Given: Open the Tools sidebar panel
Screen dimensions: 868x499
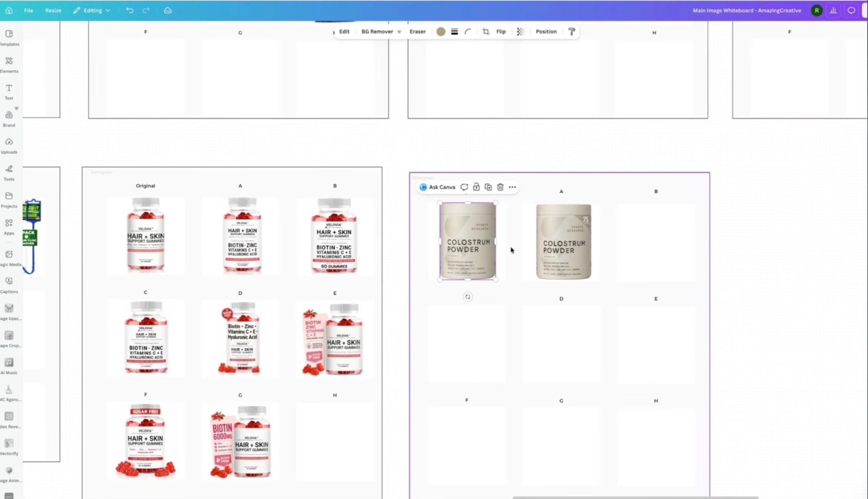Looking at the screenshot, I should [x=9, y=173].
